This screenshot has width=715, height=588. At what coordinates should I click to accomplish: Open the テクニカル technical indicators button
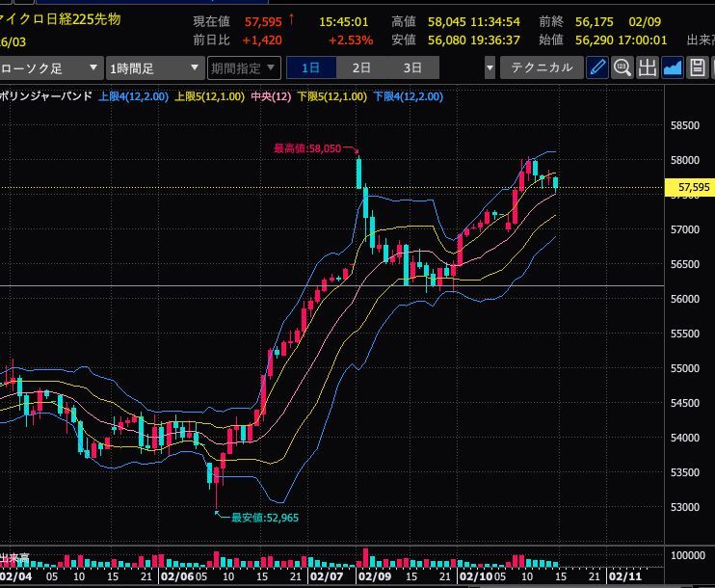click(x=542, y=68)
